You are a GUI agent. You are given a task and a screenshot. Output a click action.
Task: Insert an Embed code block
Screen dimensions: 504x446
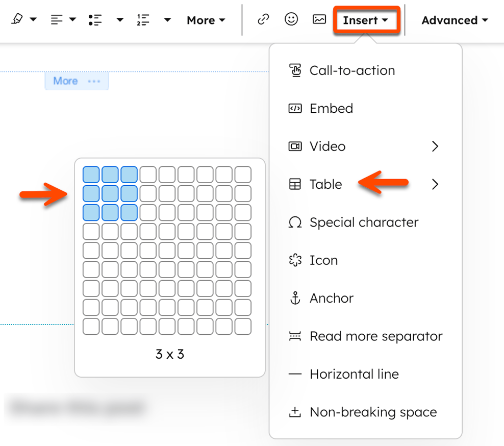[331, 108]
